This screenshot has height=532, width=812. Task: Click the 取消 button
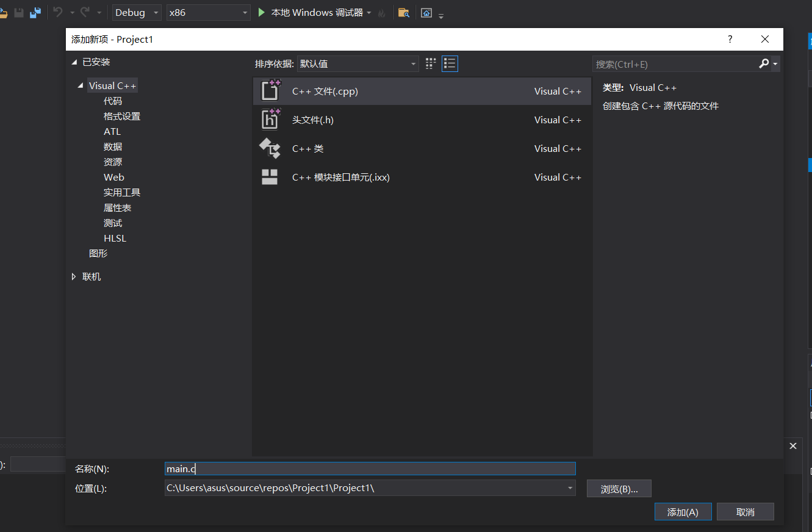(x=746, y=512)
